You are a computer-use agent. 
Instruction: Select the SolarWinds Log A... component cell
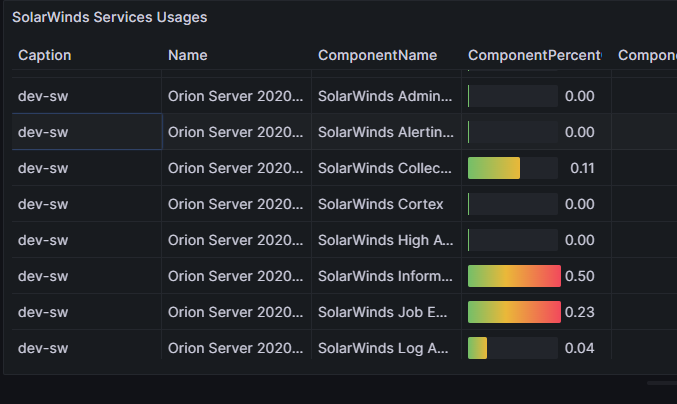(x=386, y=345)
